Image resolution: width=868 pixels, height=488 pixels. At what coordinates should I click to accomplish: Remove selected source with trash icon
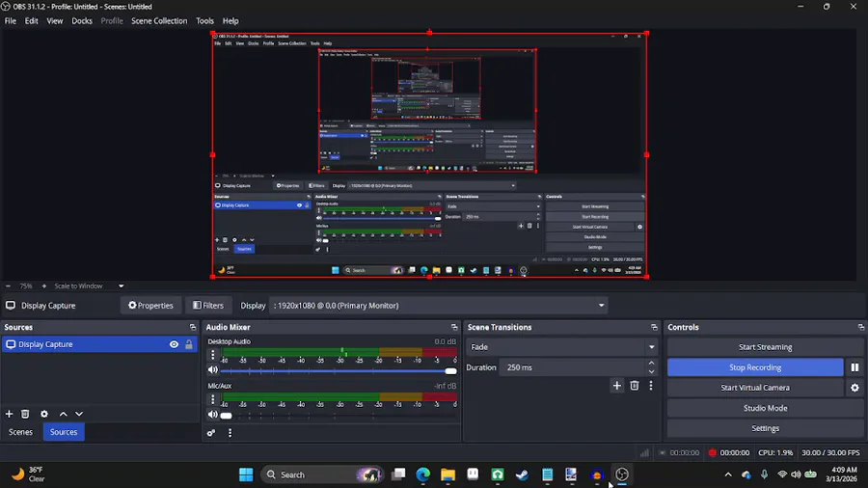point(25,414)
